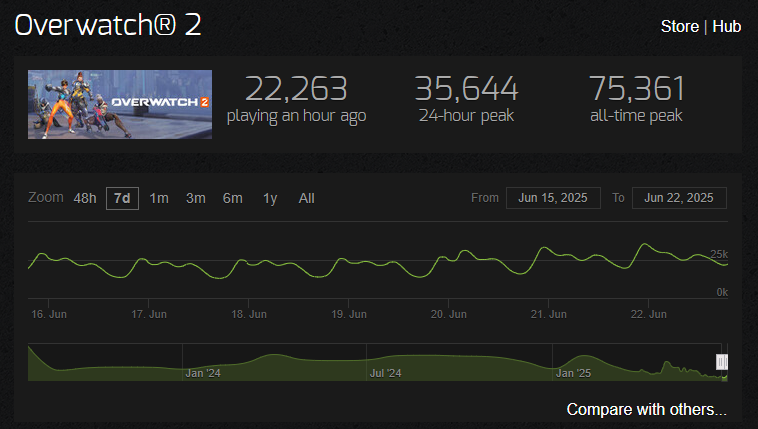Click the Jan '24 marker in navigator
This screenshot has width=758, height=429.
pyautogui.click(x=203, y=373)
